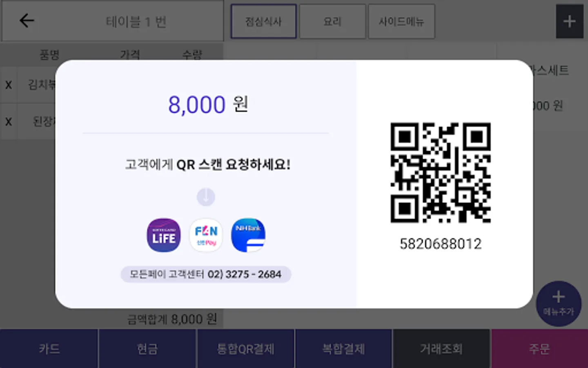
Task: Tap the 금액합계 8,000 원 total
Action: (x=172, y=319)
